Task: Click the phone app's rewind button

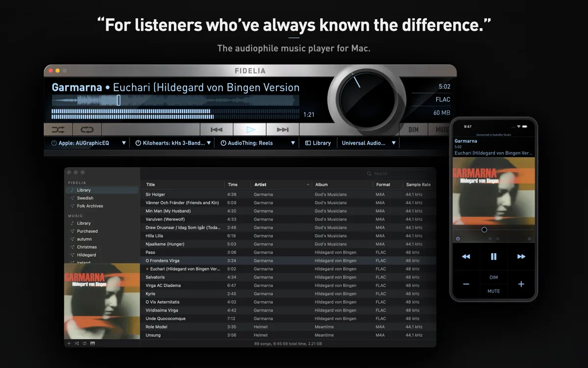Action: point(466,257)
